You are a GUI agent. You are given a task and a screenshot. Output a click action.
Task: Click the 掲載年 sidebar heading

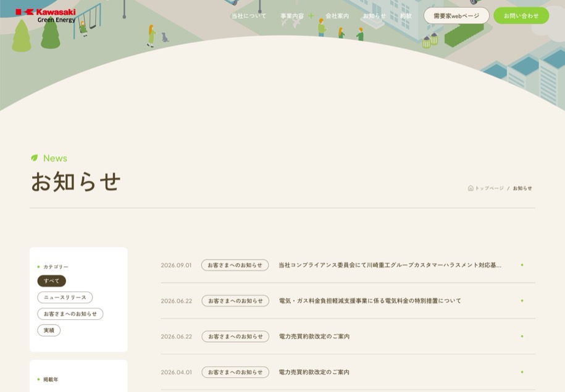[x=51, y=380]
